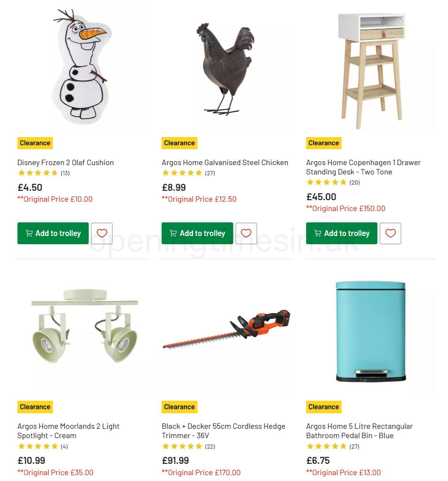
Task: Select the Clearance badge on Hedge Trimmer
Action: (x=179, y=407)
